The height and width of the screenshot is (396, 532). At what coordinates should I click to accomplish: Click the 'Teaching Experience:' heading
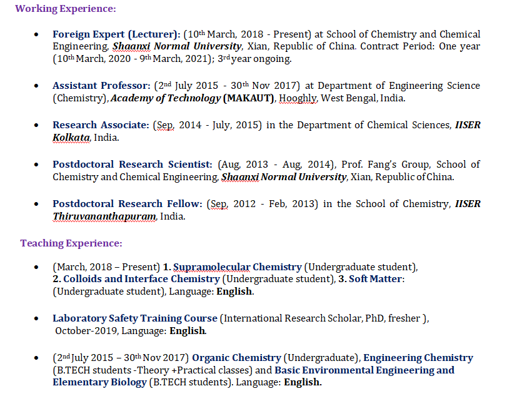(x=71, y=243)
